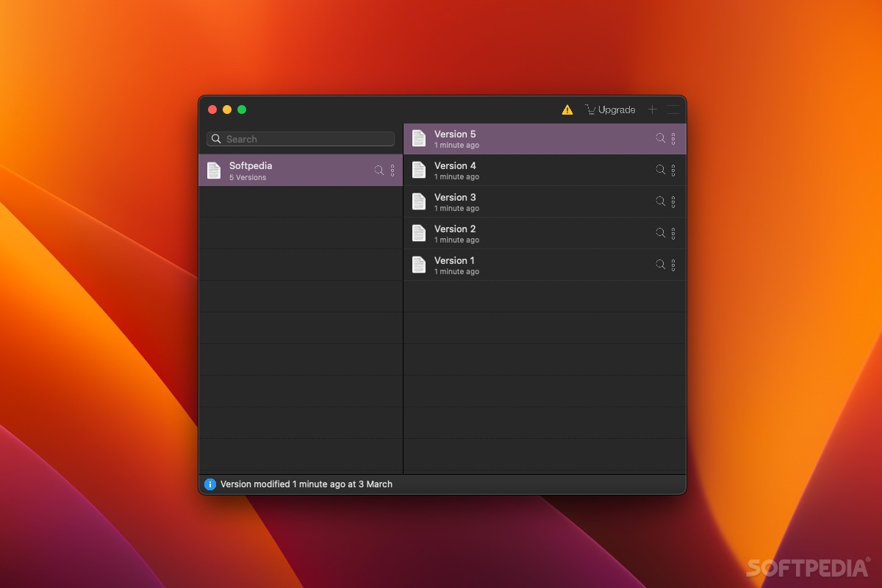Focus the Search field
Image resolution: width=882 pixels, height=588 pixels.
coord(301,139)
